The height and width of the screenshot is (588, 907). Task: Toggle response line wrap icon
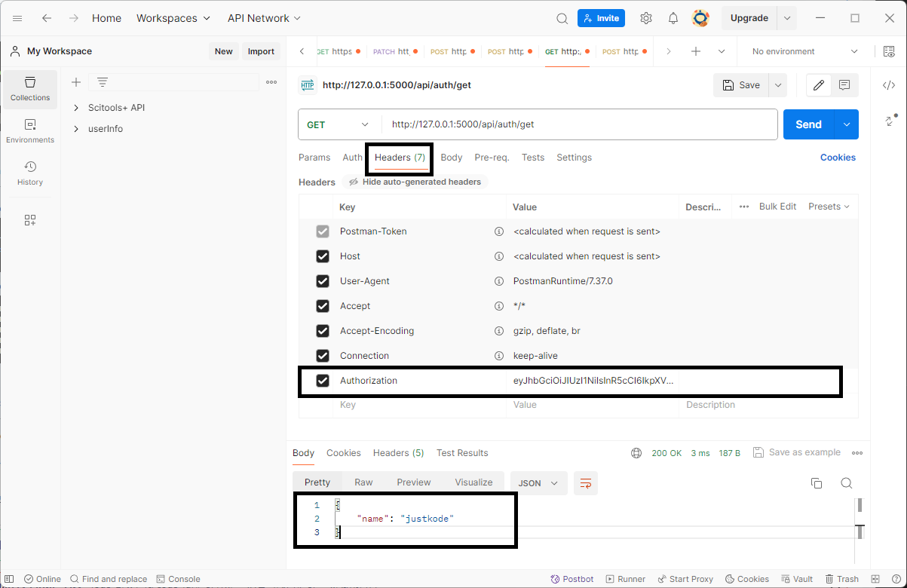586,483
